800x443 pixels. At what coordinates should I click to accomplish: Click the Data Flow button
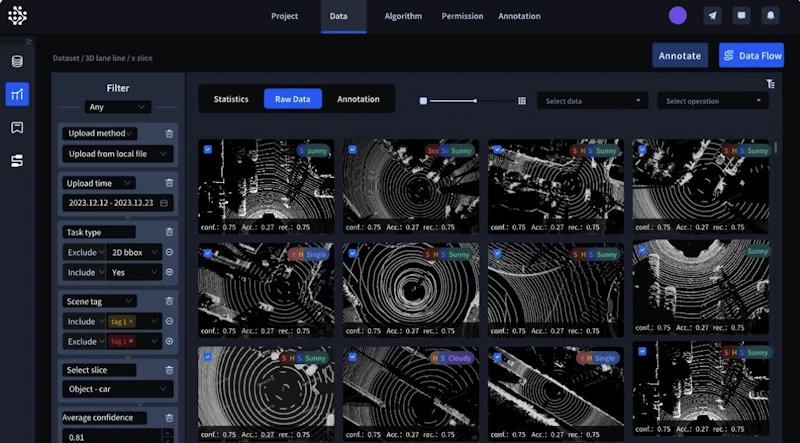point(752,56)
